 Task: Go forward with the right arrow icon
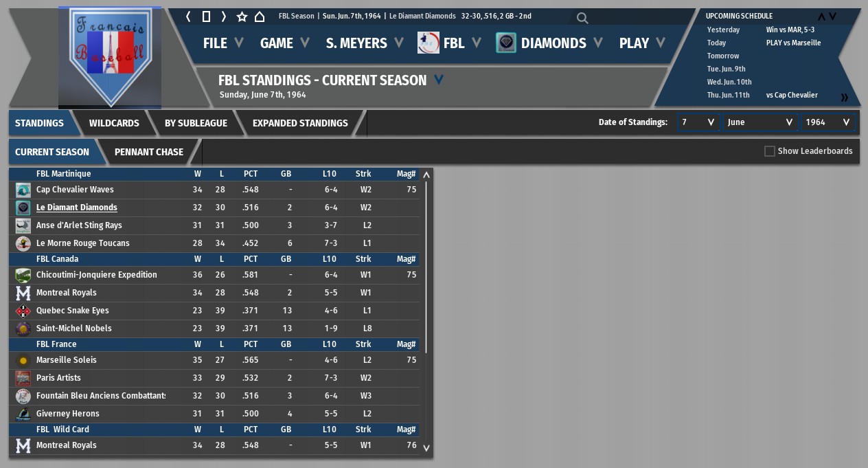pos(223,16)
